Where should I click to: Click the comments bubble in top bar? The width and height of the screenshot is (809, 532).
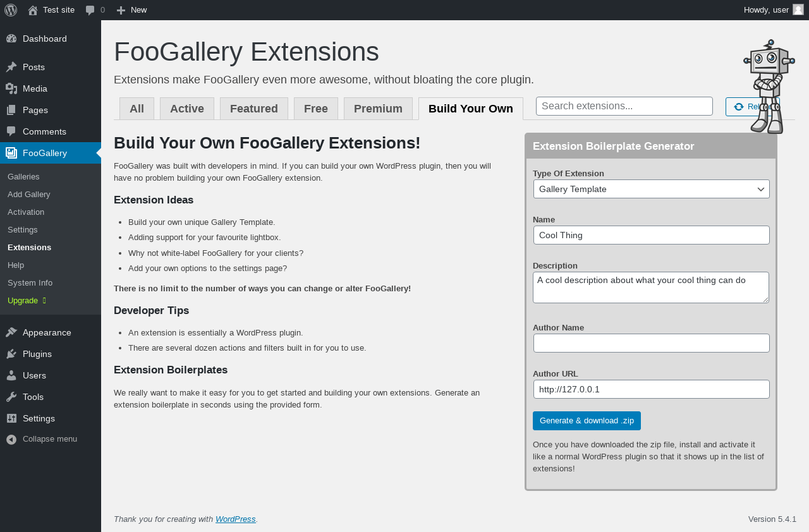90,10
